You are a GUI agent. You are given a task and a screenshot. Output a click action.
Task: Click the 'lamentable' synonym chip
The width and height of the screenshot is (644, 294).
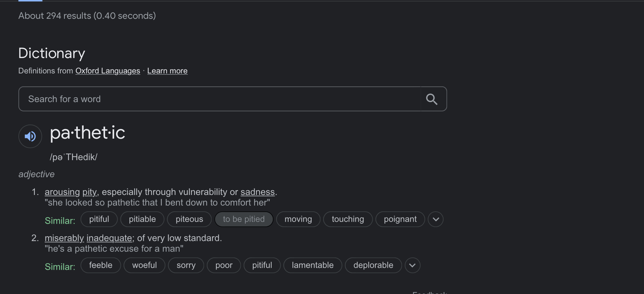click(x=313, y=265)
